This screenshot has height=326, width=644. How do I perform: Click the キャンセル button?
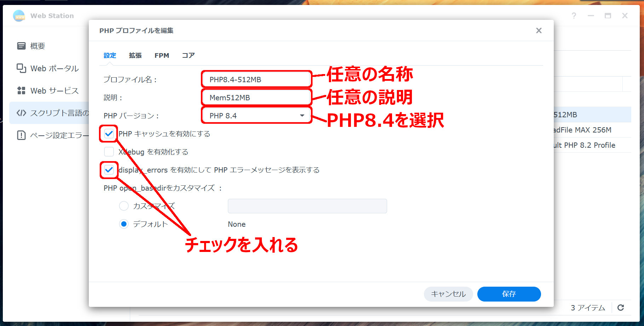coord(448,294)
